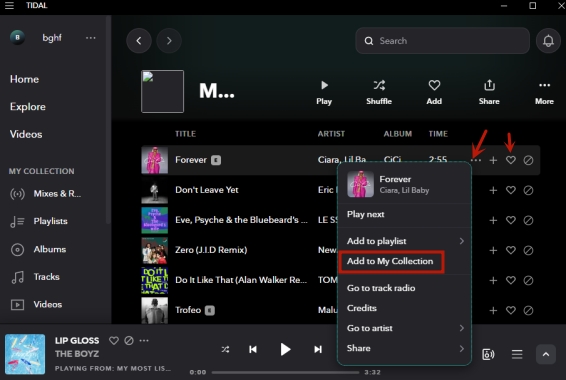Favorite Zero (J.I.D Remix) with heart
Image resolution: width=566 pixels, height=380 pixels.
coord(510,250)
